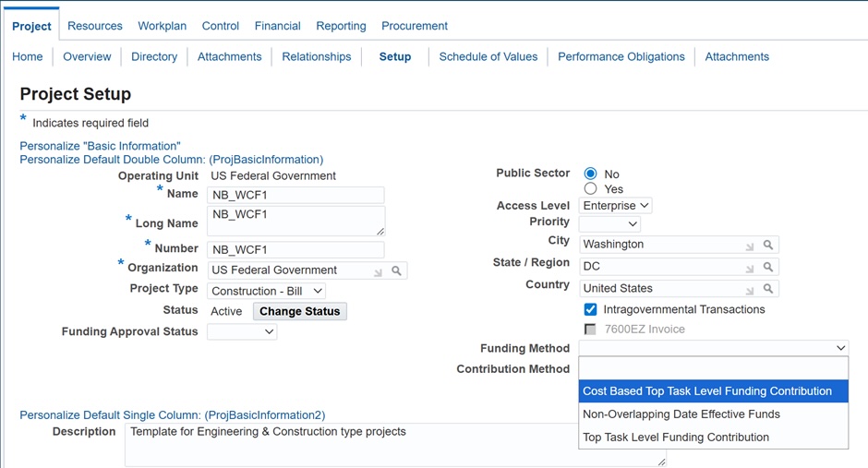The height and width of the screenshot is (468, 868).
Task: Click Personalize "Basic Information" link
Action: pos(100,146)
